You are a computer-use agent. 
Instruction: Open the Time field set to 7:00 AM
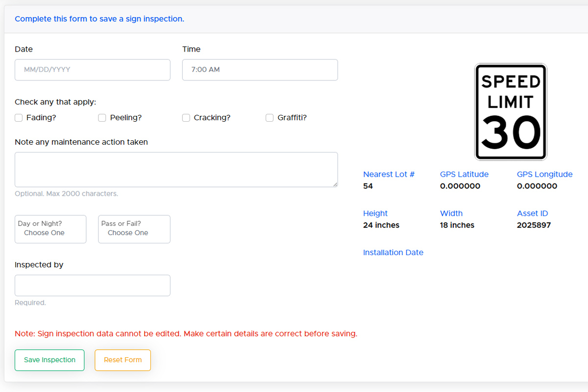[260, 70]
